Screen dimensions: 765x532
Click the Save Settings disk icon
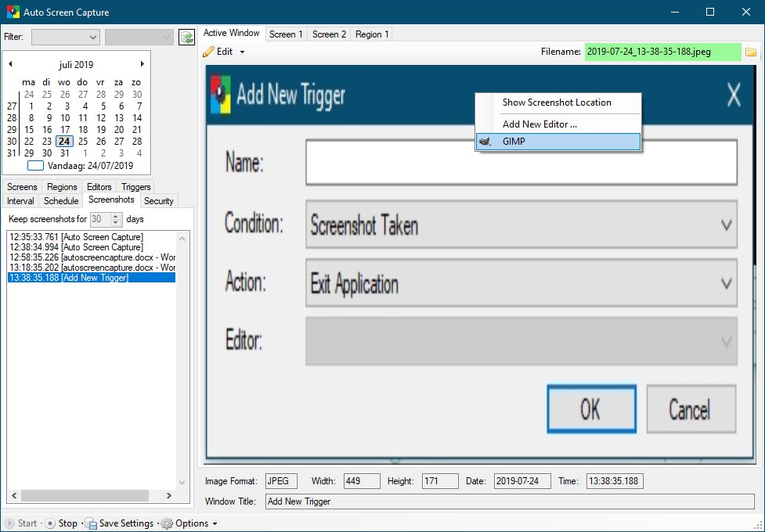click(x=91, y=523)
